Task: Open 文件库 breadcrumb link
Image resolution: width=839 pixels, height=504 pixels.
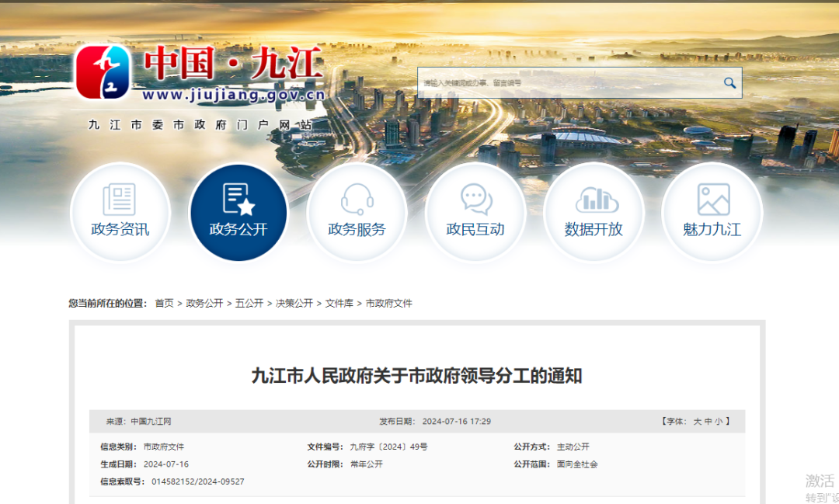Action: 339,304
